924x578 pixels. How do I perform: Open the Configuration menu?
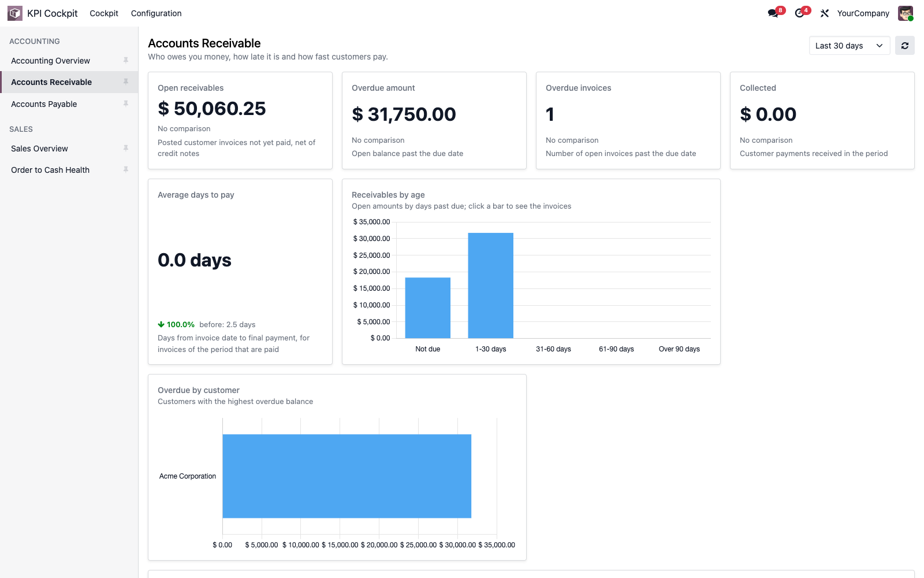click(x=156, y=13)
